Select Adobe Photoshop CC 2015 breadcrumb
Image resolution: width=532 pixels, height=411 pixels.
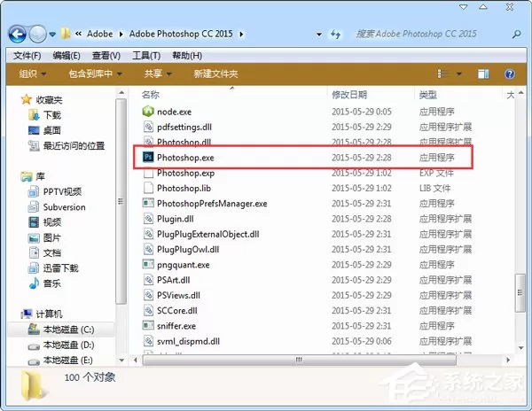tap(181, 34)
